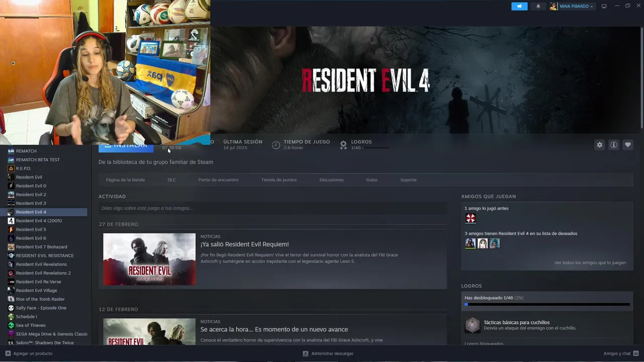The height and width of the screenshot is (362, 644).
Task: Click the Rise of the Tomb Raider icon
Action: [11, 299]
